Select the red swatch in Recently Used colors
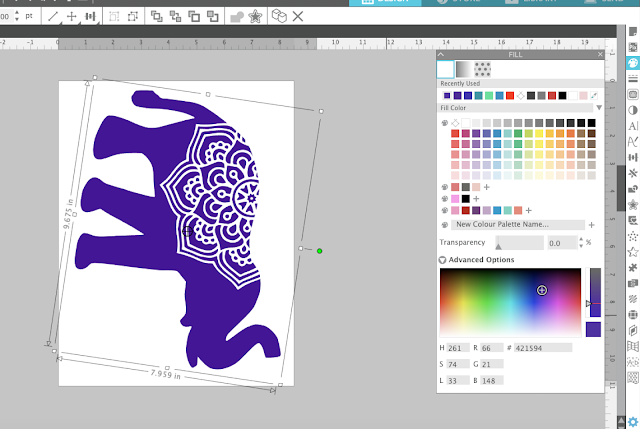This screenshot has width=640, height=429. (510, 96)
